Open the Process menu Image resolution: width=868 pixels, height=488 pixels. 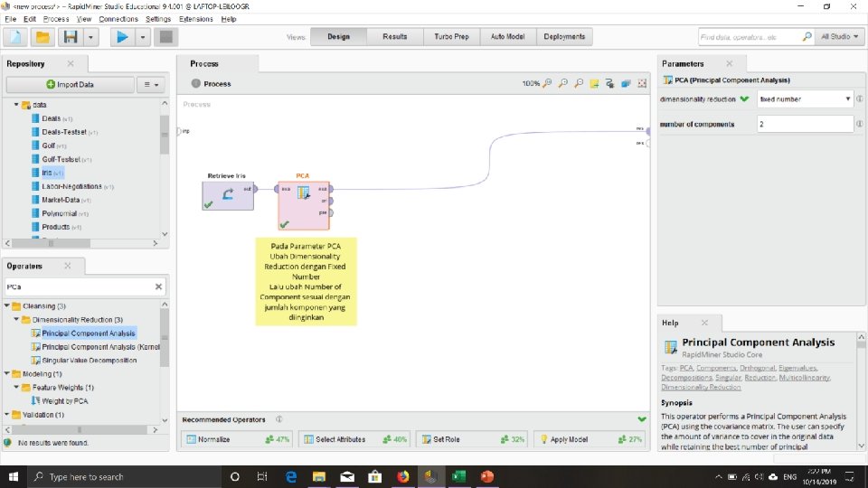(56, 19)
